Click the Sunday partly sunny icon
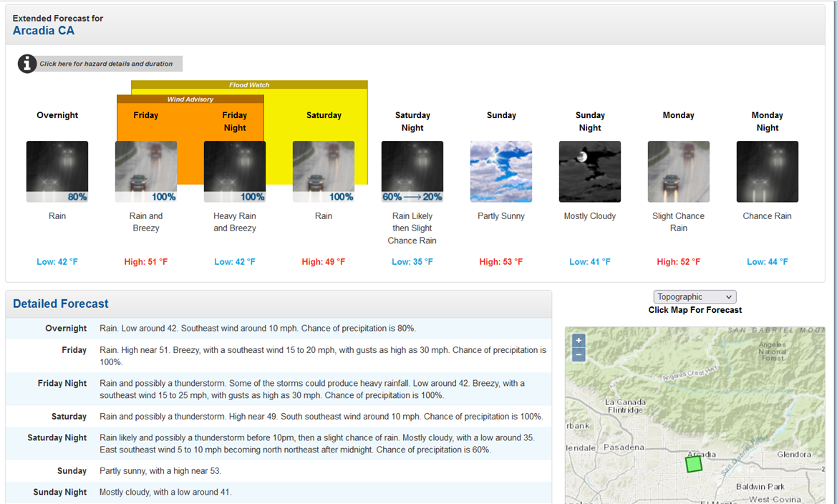This screenshot has height=504, width=837. [x=501, y=172]
